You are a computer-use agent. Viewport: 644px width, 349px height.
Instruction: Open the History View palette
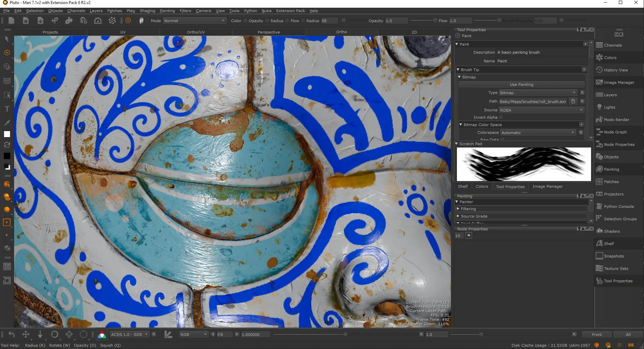click(x=616, y=70)
